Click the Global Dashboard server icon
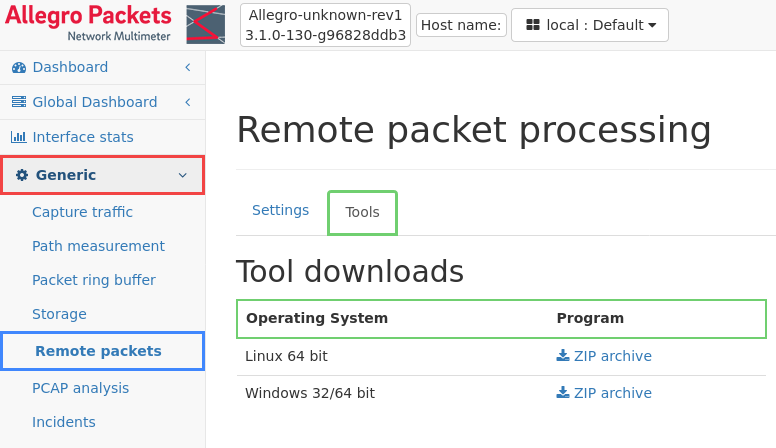 [19, 102]
